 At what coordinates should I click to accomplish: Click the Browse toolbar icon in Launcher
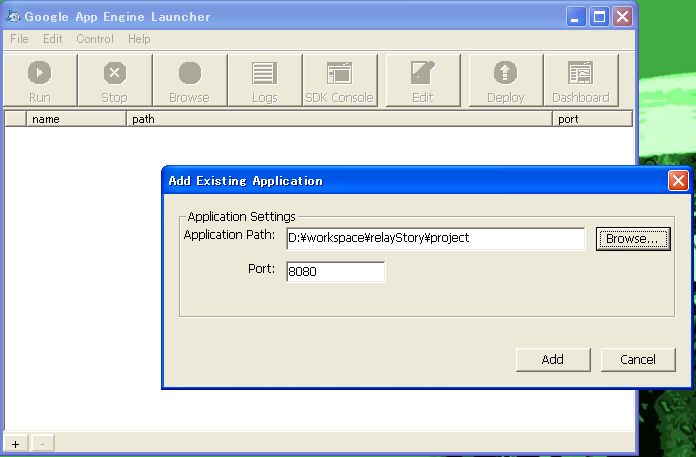point(190,73)
